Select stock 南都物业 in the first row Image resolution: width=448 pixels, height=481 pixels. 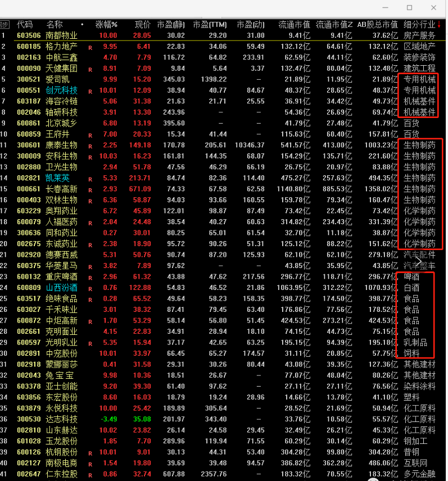[x=61, y=35]
